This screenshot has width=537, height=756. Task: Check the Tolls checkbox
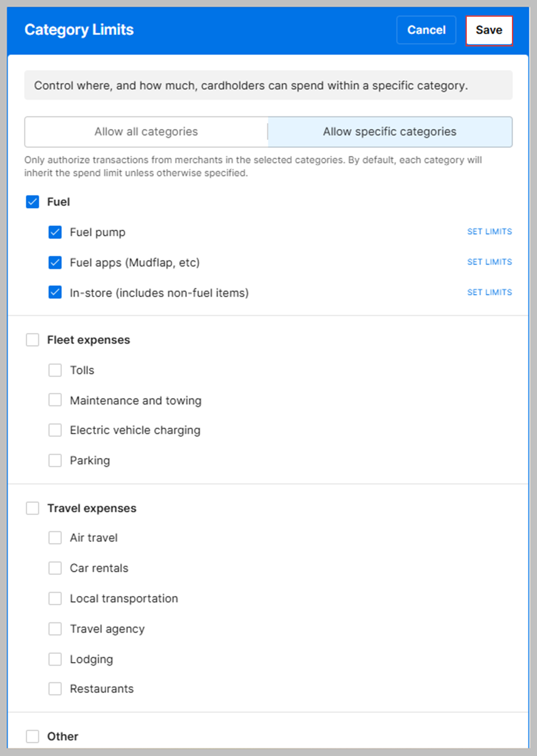[x=55, y=370]
